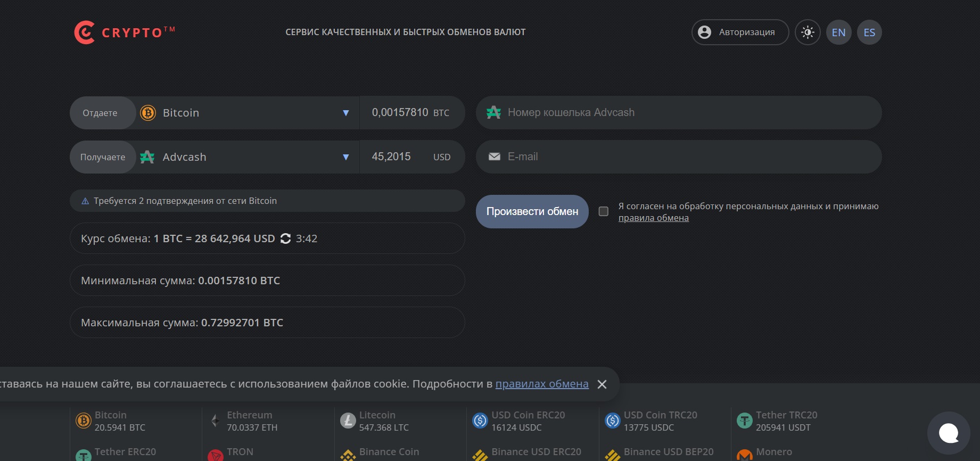Open the Авторизация login button

[740, 32]
